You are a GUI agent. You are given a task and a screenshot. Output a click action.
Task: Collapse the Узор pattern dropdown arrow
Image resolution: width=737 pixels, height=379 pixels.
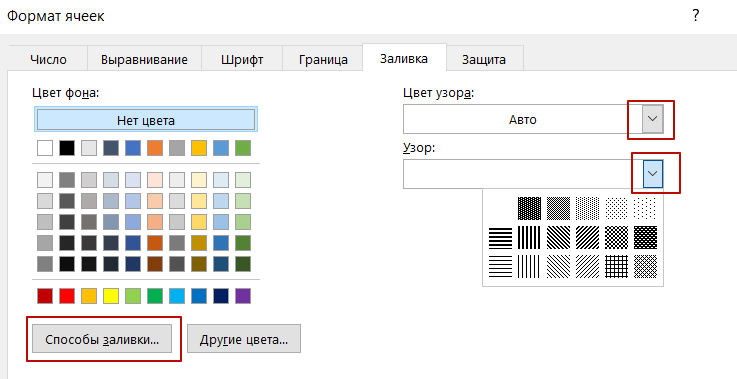(x=652, y=174)
